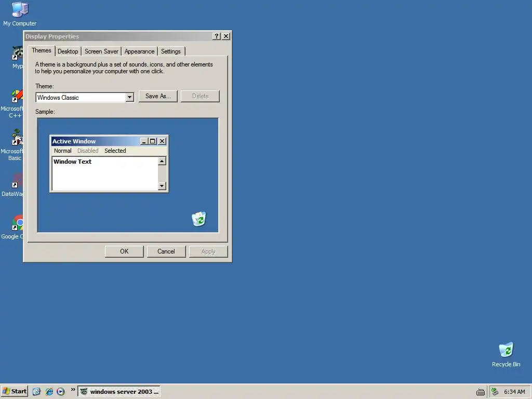
Task: Click the taskbar clock showing 6:34 AM
Action: (x=514, y=392)
